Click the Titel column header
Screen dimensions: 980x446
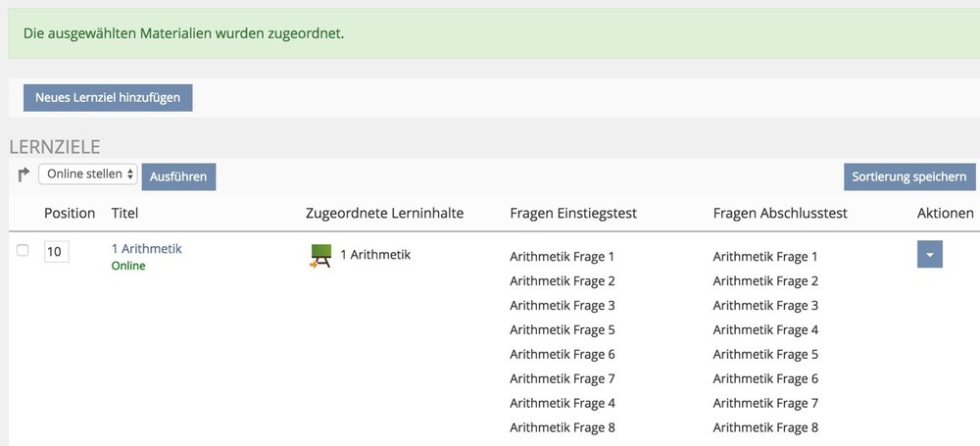point(125,213)
